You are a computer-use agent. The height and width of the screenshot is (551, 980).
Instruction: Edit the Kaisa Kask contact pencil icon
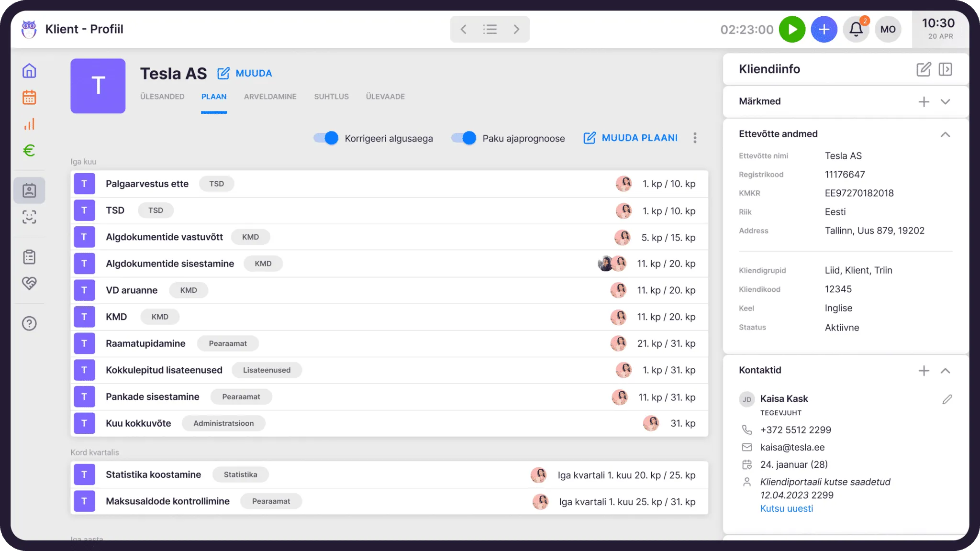(x=947, y=399)
